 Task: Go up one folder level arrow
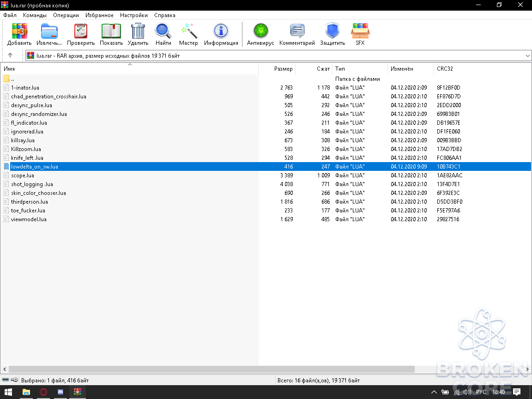[10, 55]
